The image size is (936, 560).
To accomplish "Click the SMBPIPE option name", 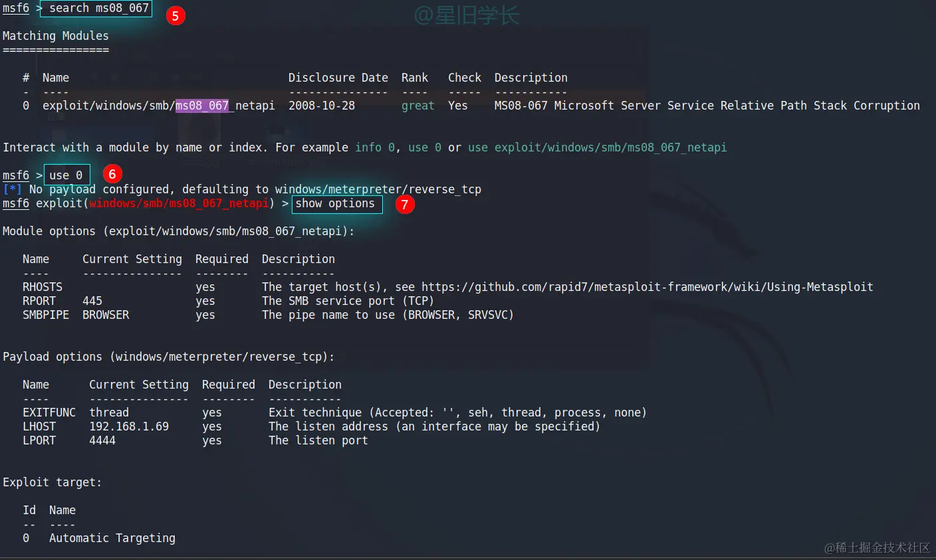I will [x=46, y=315].
